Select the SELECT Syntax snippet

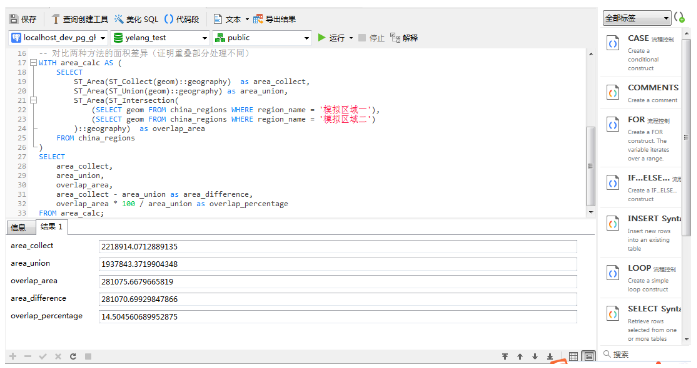[x=641, y=323]
